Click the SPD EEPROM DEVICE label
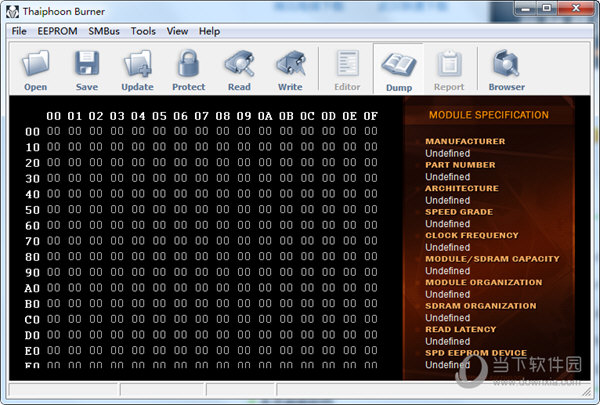Image resolution: width=600 pixels, height=405 pixels. pyautogui.click(x=476, y=353)
